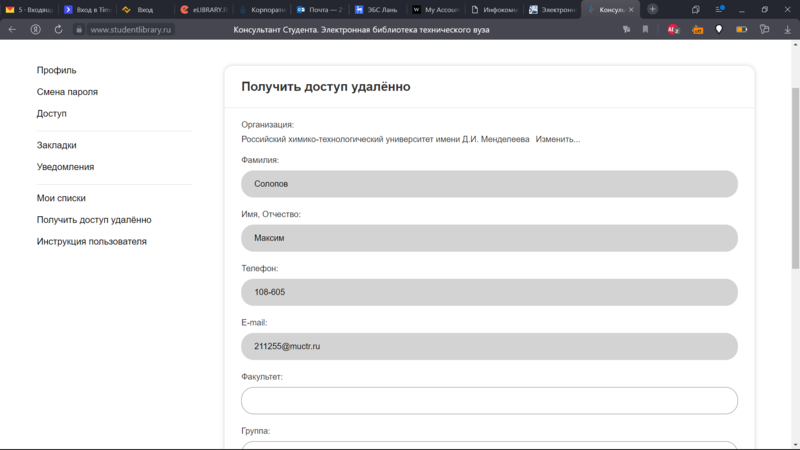The height and width of the screenshot is (450, 800).
Task: Click the Телефон field containing 108-605
Action: tap(489, 292)
